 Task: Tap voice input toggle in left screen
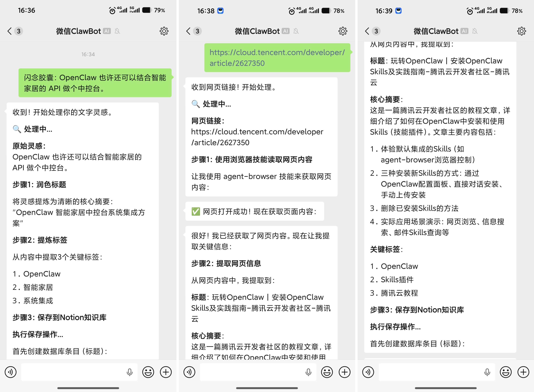coord(11,372)
